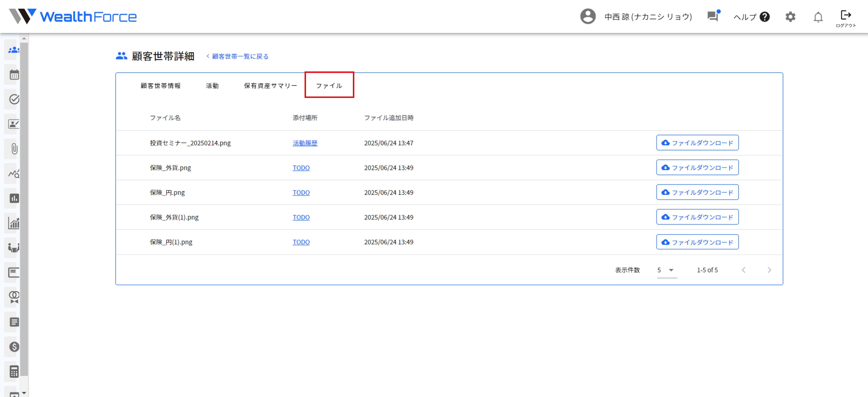This screenshot has width=868, height=397.
Task: Switch to the 活動 tab
Action: pyautogui.click(x=212, y=86)
